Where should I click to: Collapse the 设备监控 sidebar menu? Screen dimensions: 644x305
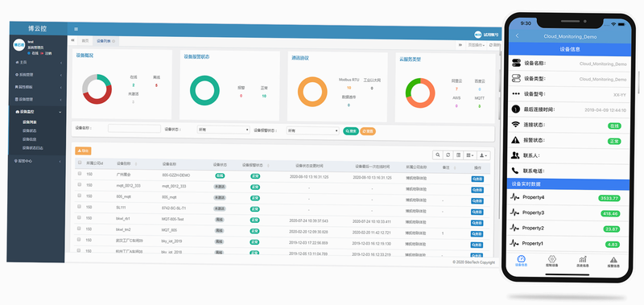[x=38, y=112]
